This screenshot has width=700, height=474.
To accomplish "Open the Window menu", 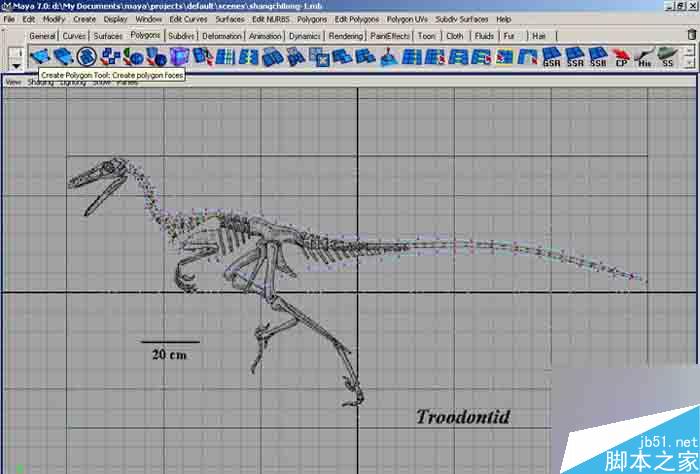I will pos(148,19).
